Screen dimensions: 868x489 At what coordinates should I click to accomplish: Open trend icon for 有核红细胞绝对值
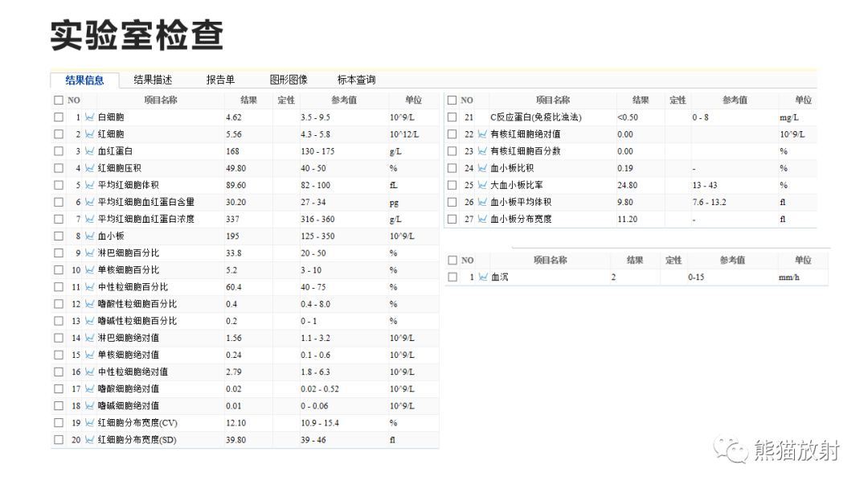pos(482,134)
